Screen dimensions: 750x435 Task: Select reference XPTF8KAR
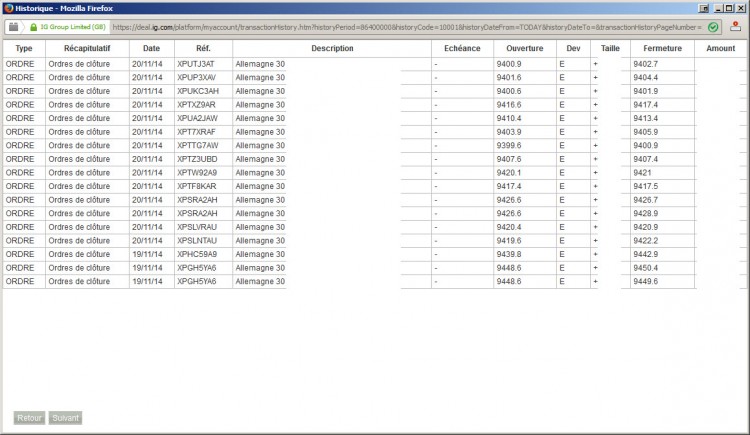point(197,186)
